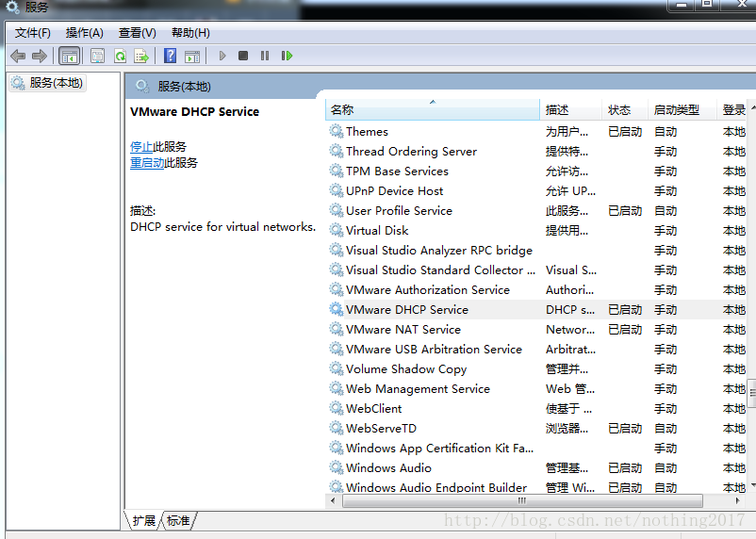Click the Pause Service icon
Viewport: 756px width, 539px height.
point(265,56)
